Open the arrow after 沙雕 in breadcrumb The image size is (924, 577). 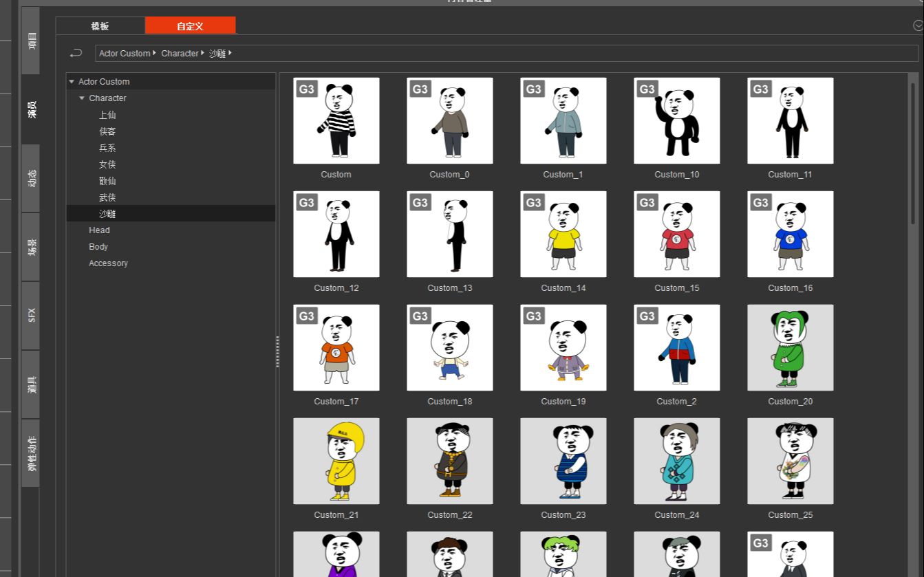click(x=230, y=53)
